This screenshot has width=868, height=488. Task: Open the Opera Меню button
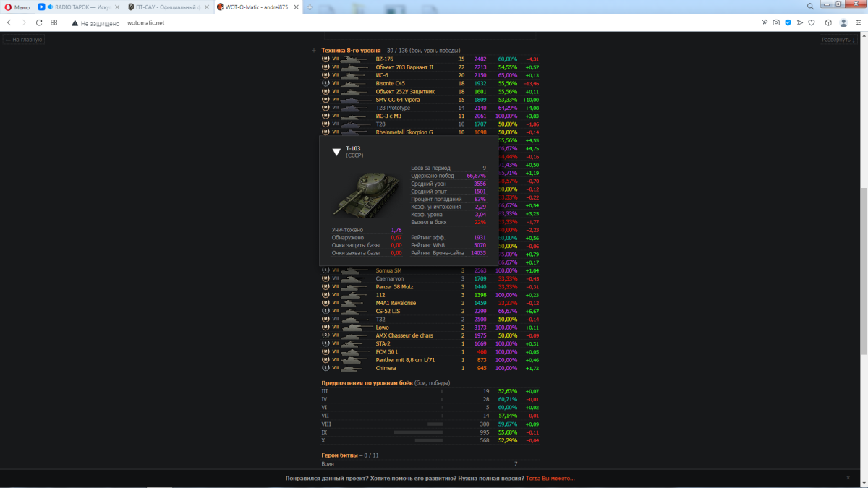pos(17,7)
